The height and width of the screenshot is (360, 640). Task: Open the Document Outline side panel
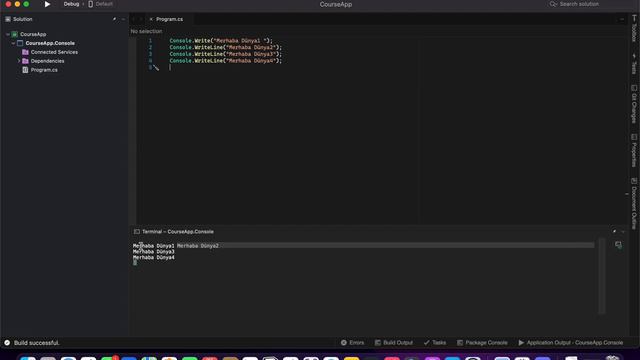point(634,203)
